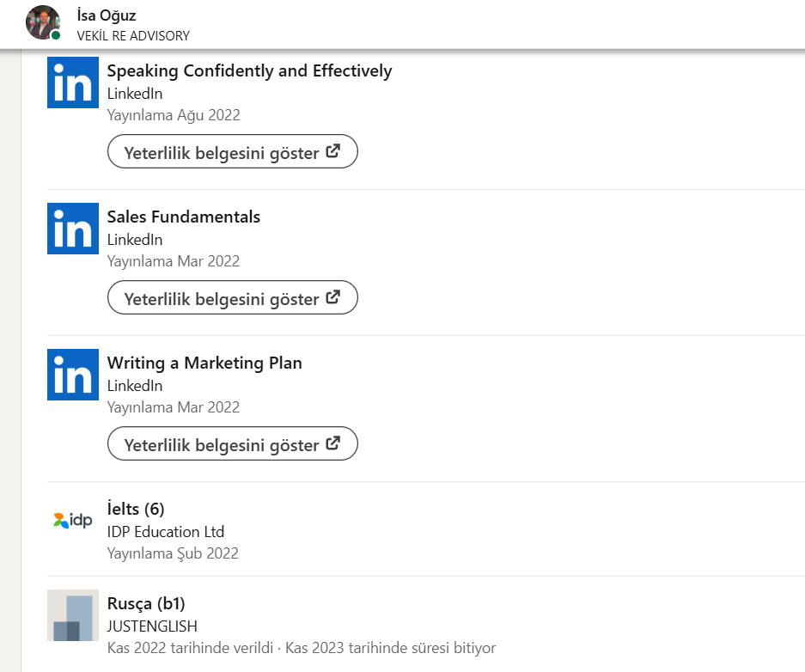This screenshot has height=672, width=805.
Task: Click LinkedIn logo beside Sales Fundamentals
Action: pos(73,229)
